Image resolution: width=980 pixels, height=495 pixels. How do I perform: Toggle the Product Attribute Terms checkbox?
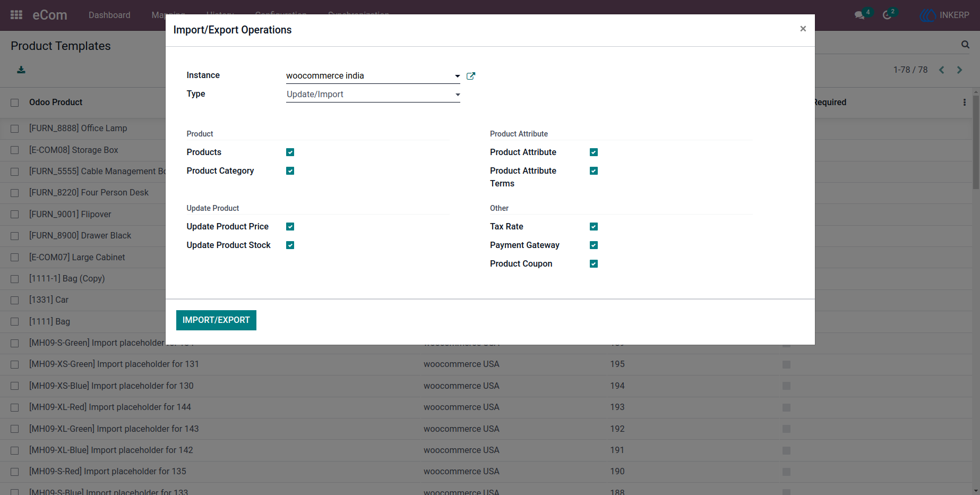point(594,171)
